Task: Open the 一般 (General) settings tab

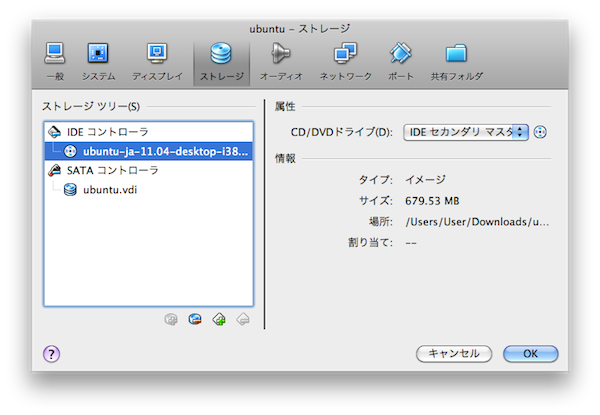Action: coord(55,62)
